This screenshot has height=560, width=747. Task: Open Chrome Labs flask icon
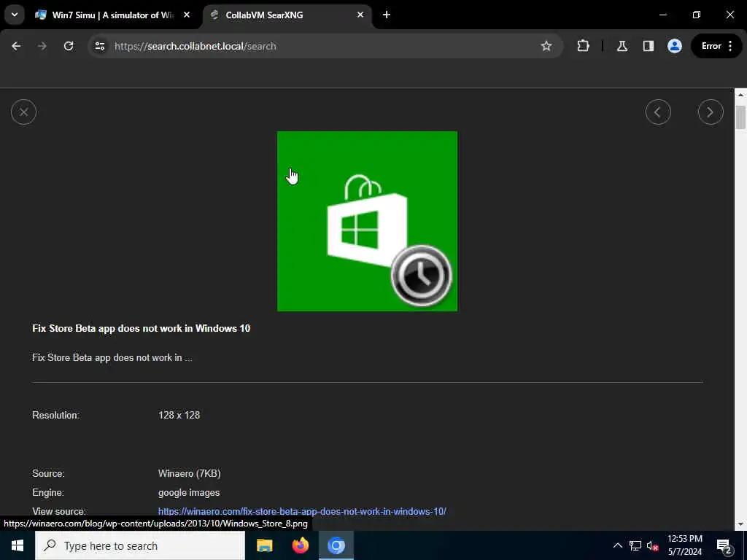tap(622, 46)
